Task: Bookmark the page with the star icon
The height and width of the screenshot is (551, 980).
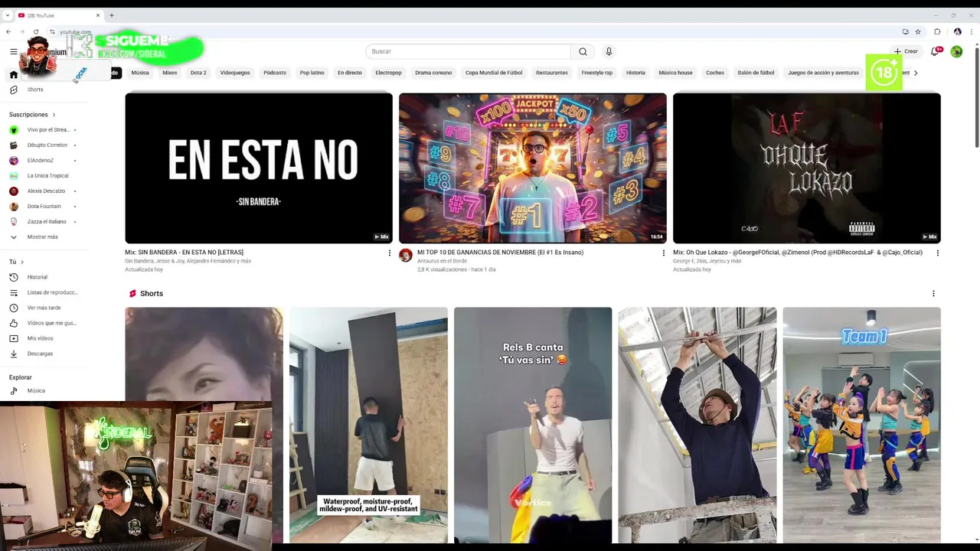Action: pos(918,31)
